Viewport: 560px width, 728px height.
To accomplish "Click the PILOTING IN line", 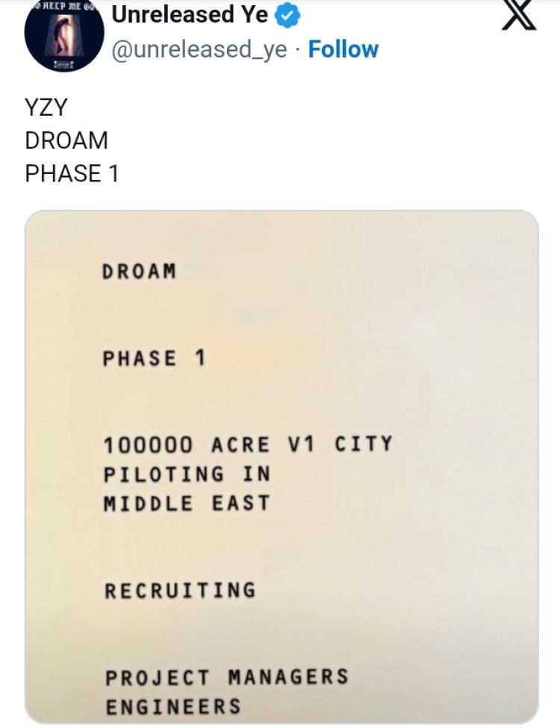I will tap(187, 474).
